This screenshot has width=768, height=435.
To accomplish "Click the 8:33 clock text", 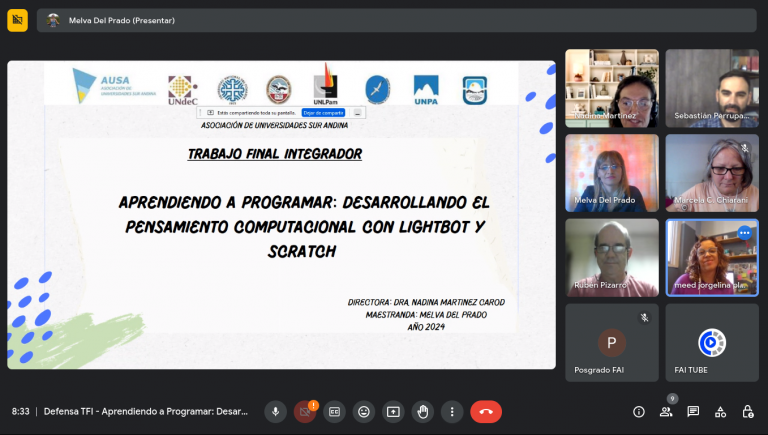I will (x=21, y=411).
